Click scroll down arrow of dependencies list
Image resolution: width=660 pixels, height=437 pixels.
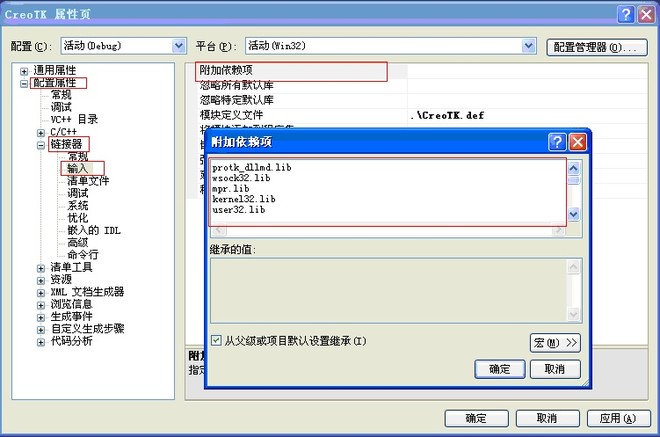(574, 214)
